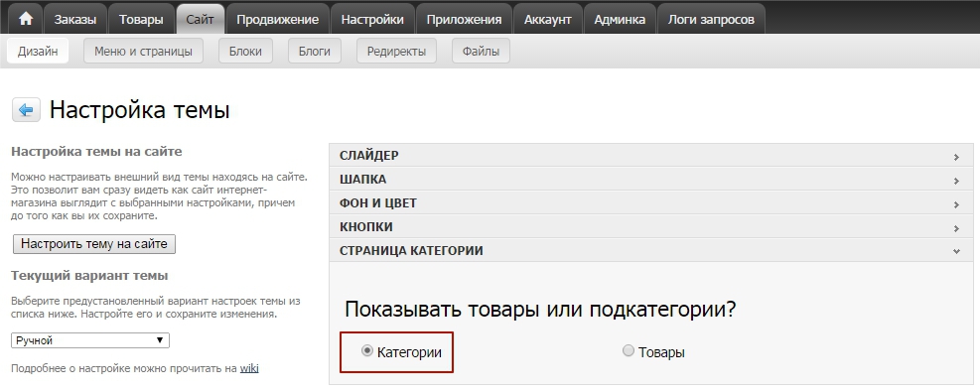Open the Аккаунт tab
The image size is (980, 392).
547,19
